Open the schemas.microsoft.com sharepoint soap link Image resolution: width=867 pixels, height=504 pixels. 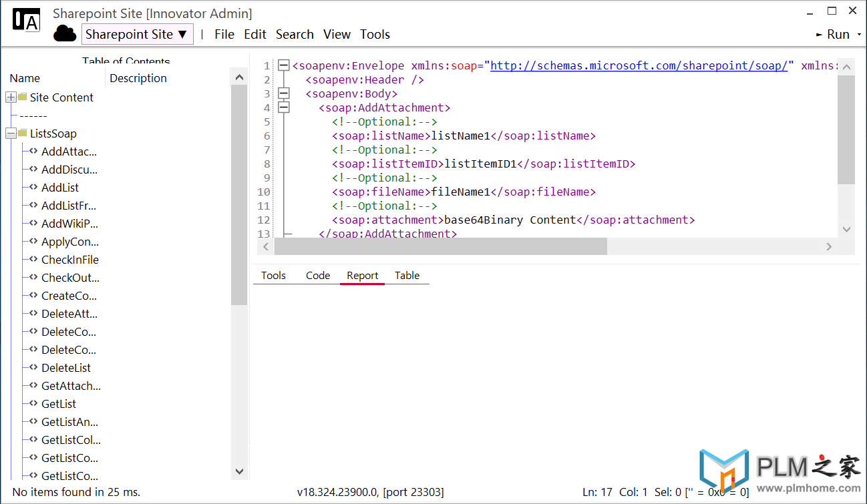tap(639, 65)
